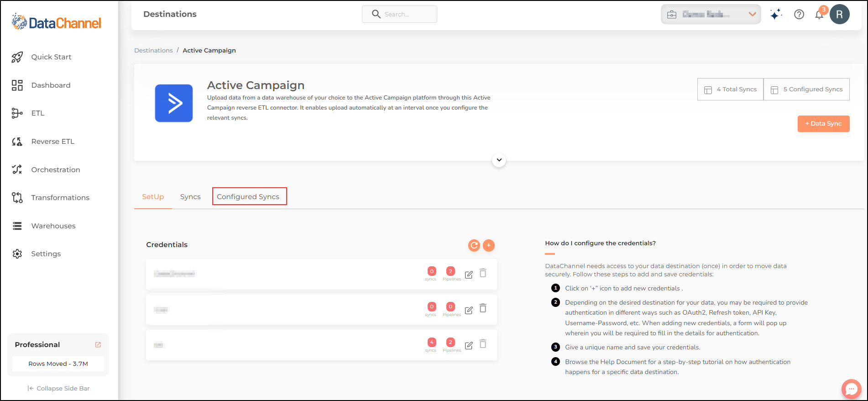Click the + Data Sync button
Screen dimensions: 868x401
[x=824, y=124]
